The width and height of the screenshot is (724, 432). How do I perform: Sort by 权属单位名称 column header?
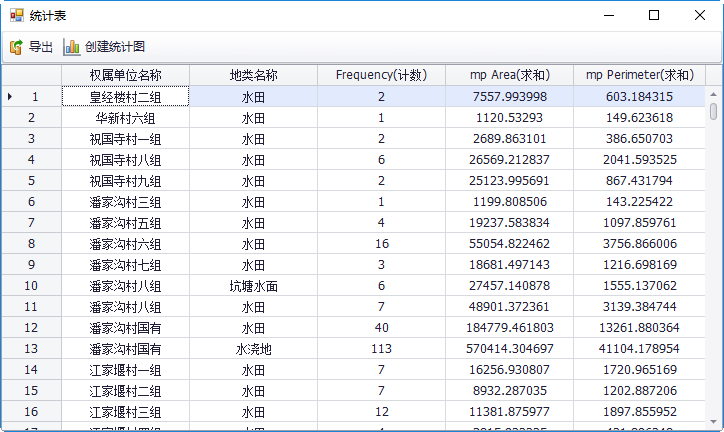[125, 75]
